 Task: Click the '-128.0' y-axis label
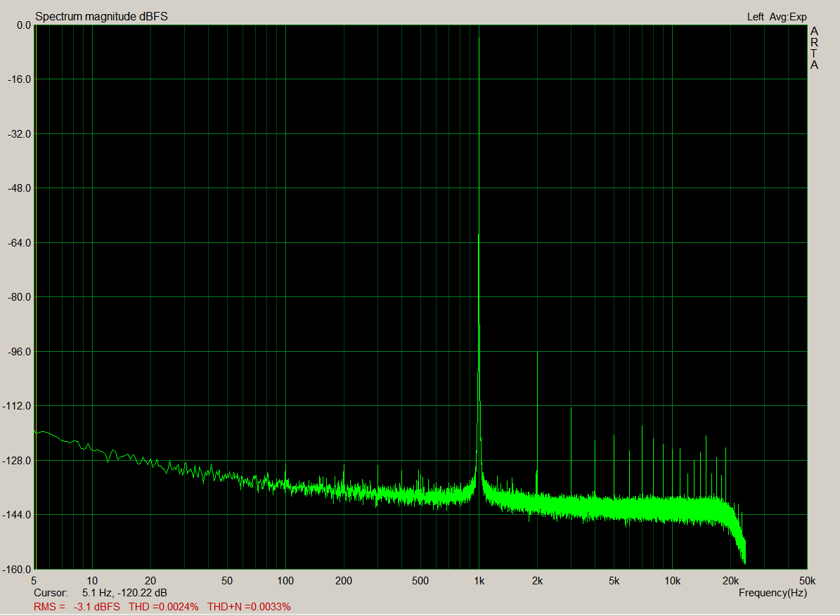[17, 461]
